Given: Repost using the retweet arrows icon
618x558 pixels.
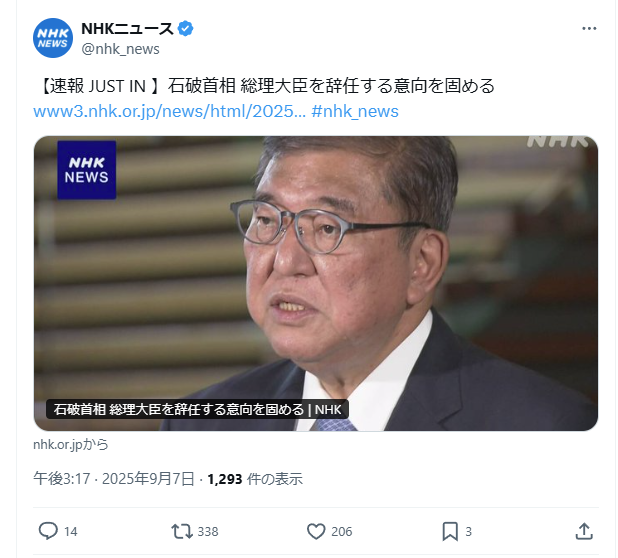Looking at the screenshot, I should point(182,531).
